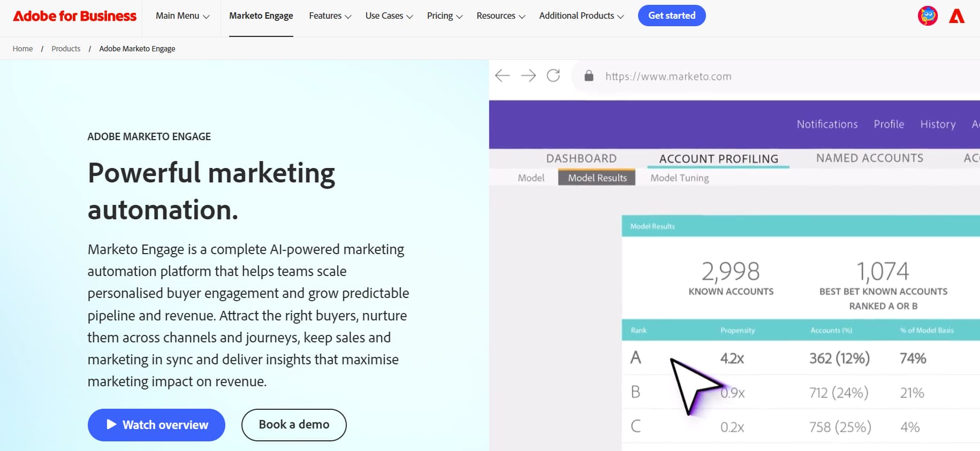Expand the Resources menu
The image size is (980, 451).
[x=500, y=16]
